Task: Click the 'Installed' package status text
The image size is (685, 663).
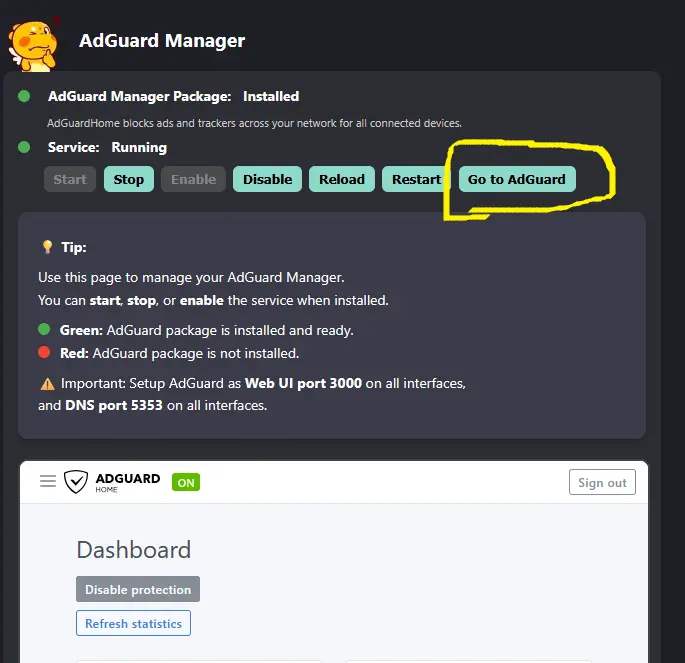Action: click(x=271, y=96)
